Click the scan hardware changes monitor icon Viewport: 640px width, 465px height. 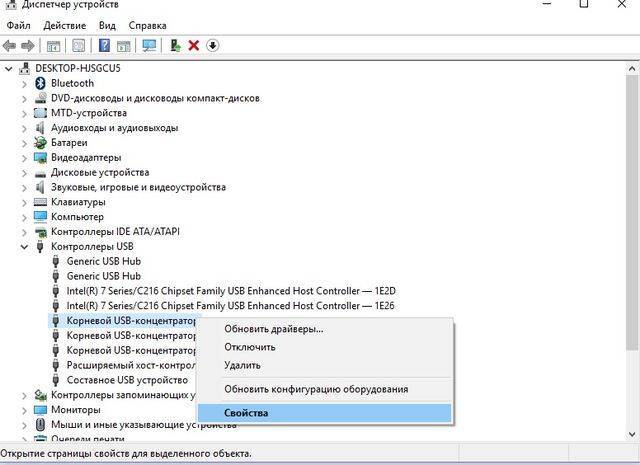[149, 45]
